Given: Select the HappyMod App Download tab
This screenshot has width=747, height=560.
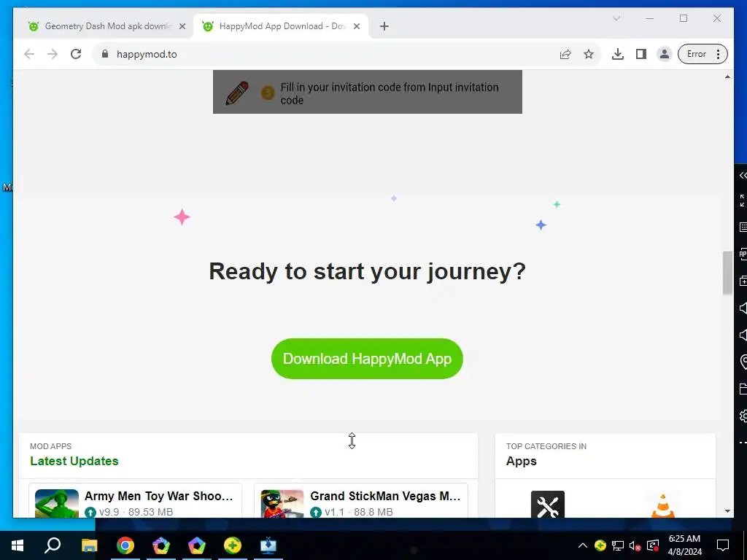Looking at the screenshot, I should pyautogui.click(x=281, y=26).
